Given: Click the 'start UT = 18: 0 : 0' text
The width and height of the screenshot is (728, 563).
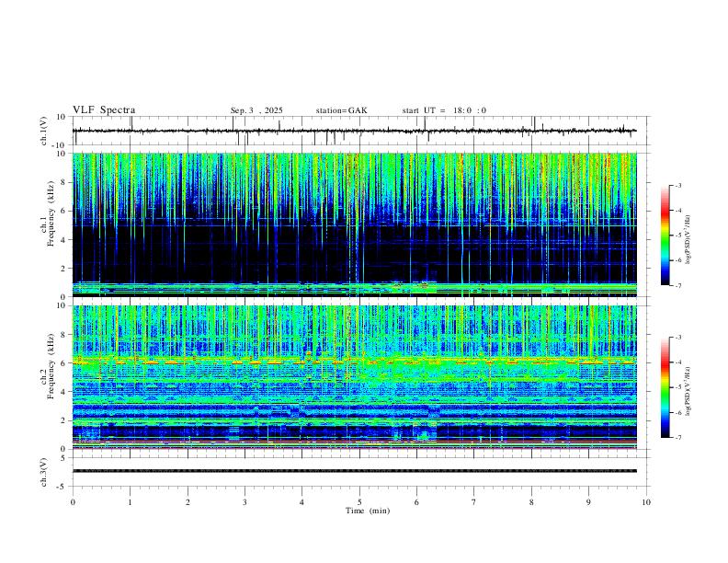Looking at the screenshot, I should pyautogui.click(x=444, y=110).
